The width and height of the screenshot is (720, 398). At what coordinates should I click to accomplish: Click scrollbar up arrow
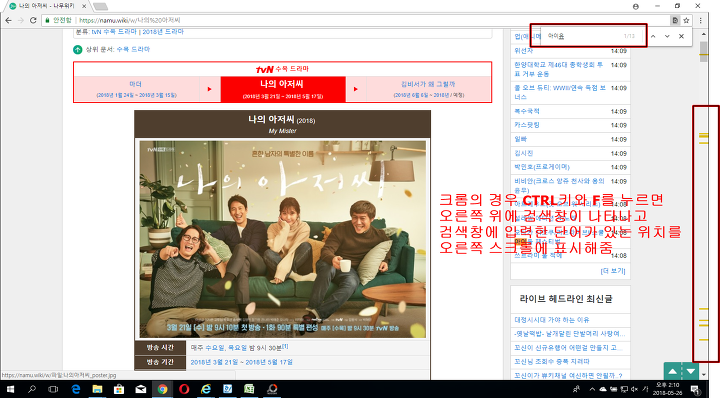click(703, 34)
